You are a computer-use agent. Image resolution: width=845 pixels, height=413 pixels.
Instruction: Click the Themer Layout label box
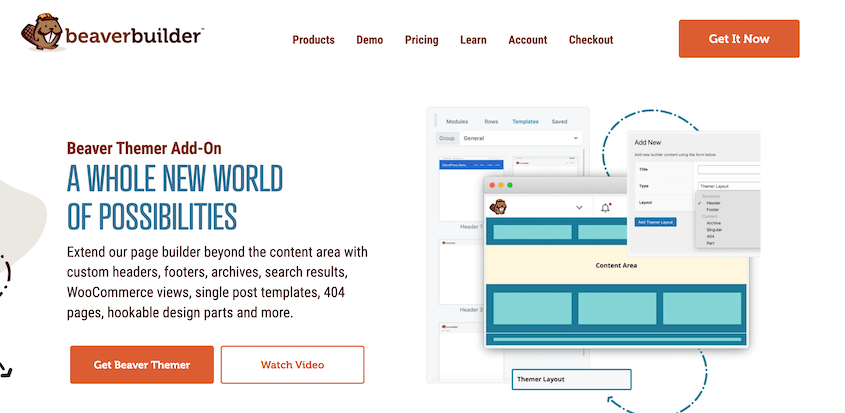571,380
